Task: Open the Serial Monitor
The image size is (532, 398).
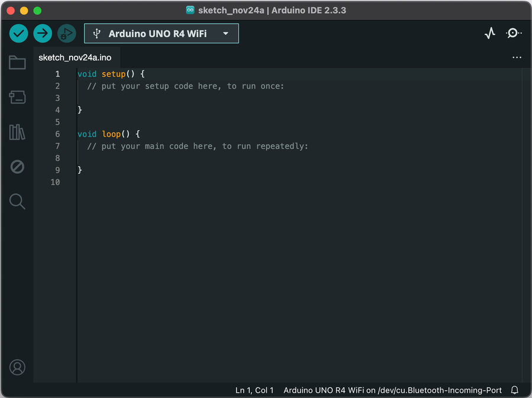Action: tap(514, 33)
